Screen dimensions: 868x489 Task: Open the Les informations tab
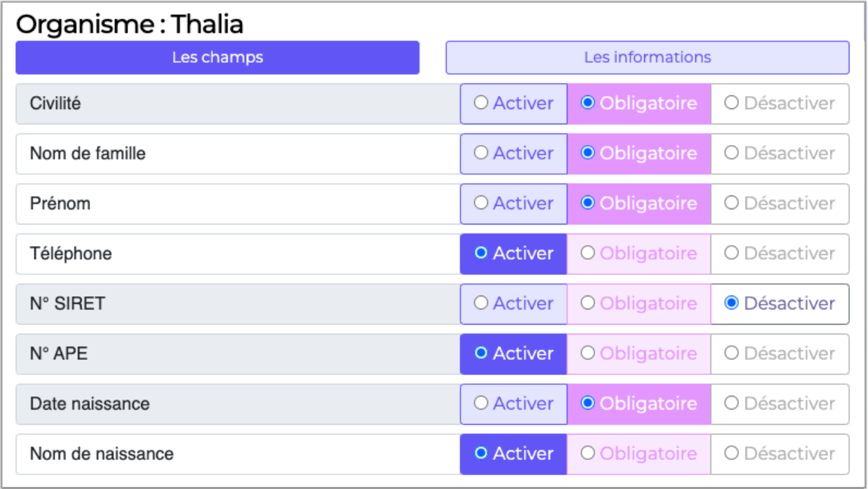tap(647, 57)
